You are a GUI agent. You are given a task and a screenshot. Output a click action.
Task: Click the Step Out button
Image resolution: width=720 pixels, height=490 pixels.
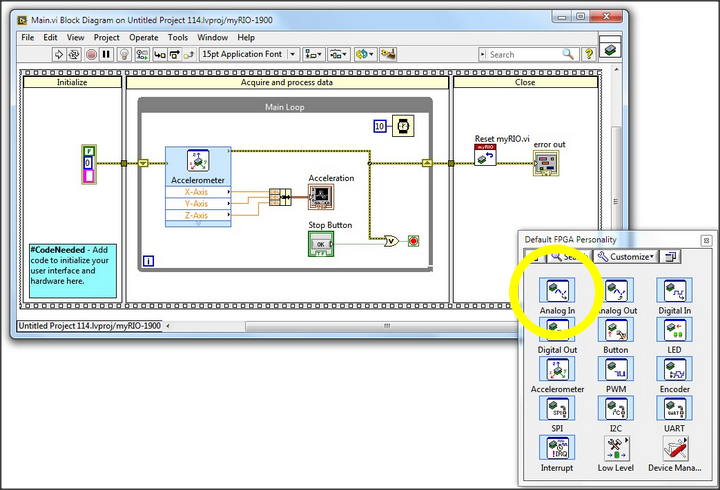tap(189, 55)
